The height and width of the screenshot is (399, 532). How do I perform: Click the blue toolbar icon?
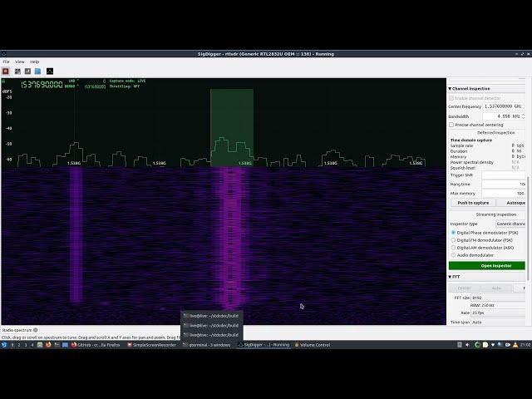38,71
